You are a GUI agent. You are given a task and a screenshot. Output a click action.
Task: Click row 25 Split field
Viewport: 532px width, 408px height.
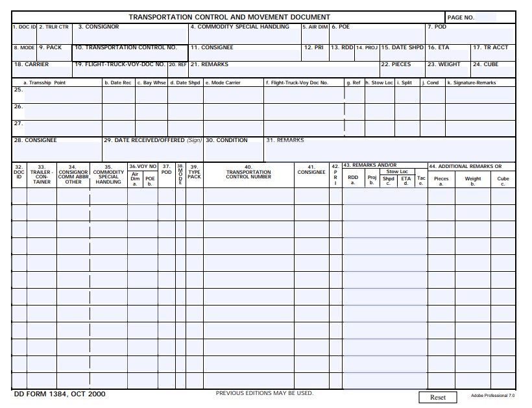(x=407, y=95)
